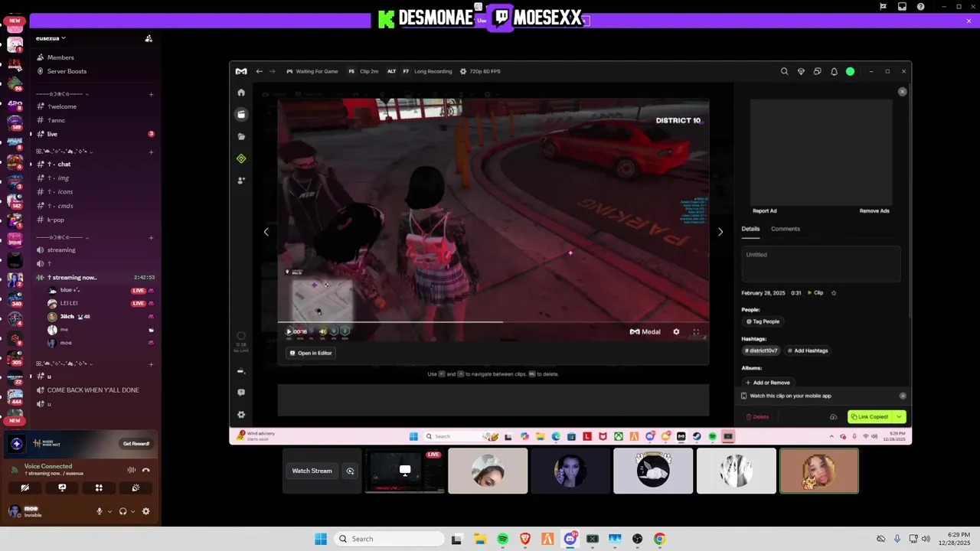The height and width of the screenshot is (551, 980).
Task: Show hidden icons arrow in Windows tray
Action: point(831,436)
